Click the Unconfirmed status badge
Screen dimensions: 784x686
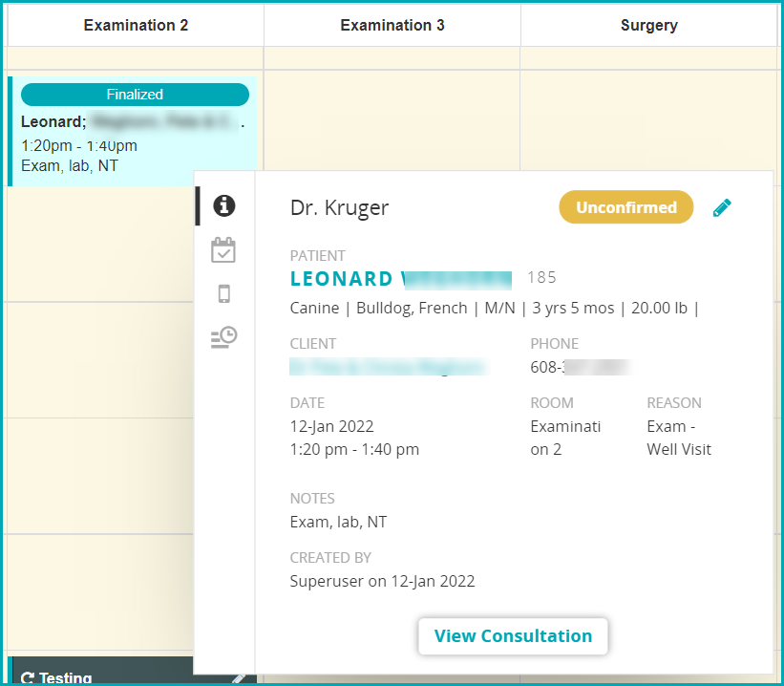click(x=625, y=207)
